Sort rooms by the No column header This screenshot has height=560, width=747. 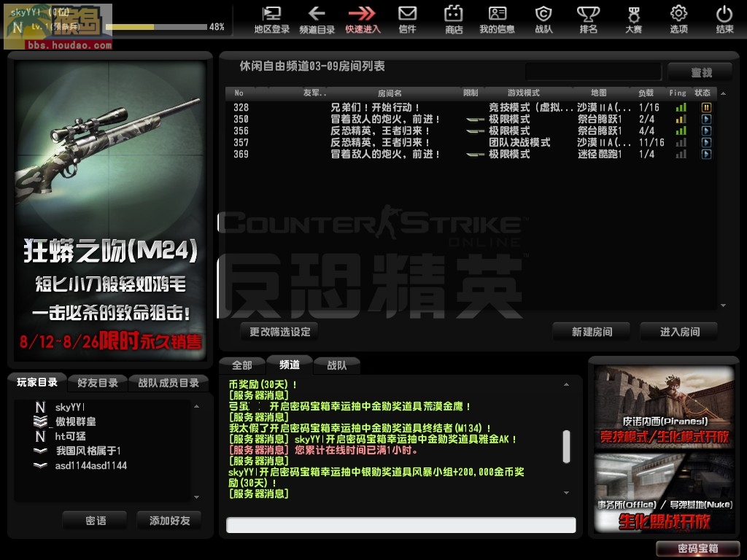pos(239,93)
